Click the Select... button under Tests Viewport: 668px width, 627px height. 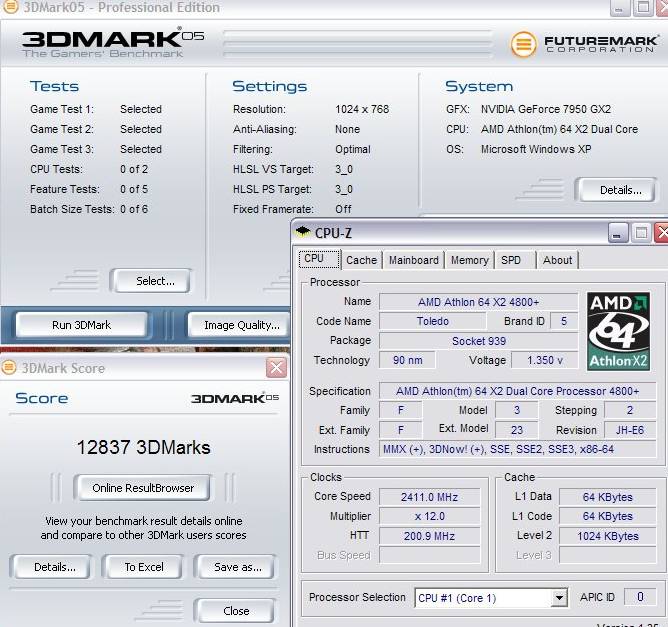(151, 281)
